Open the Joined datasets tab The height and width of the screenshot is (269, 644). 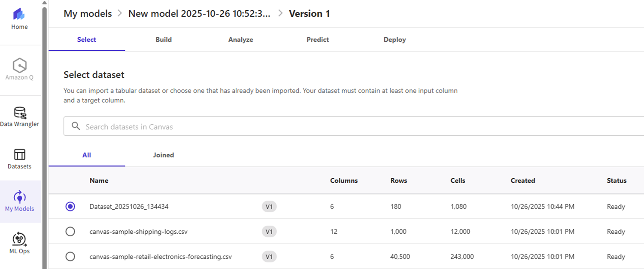click(163, 155)
